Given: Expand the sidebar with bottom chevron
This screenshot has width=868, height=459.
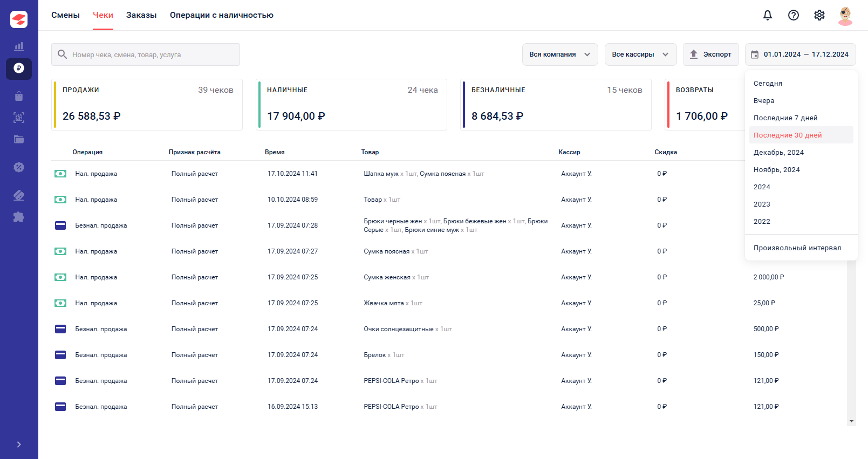Looking at the screenshot, I should coord(19,444).
